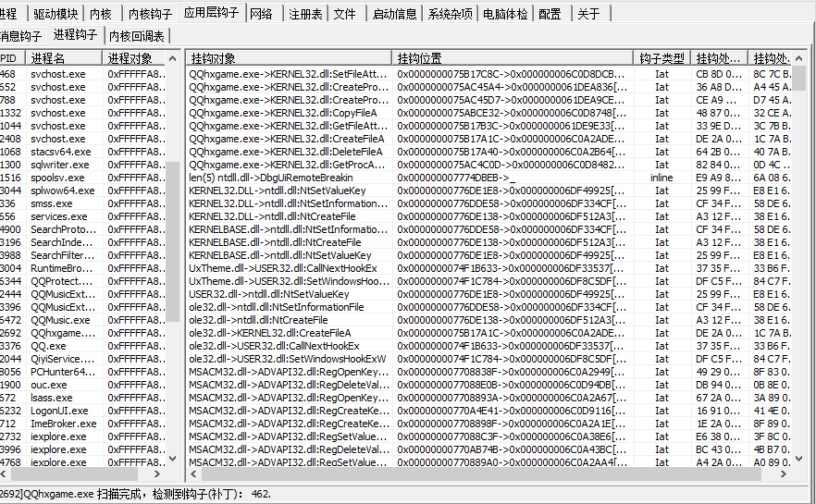Select splwow64.exe process row
Image resolution: width=816 pixels, height=504 pixels.
[82, 191]
